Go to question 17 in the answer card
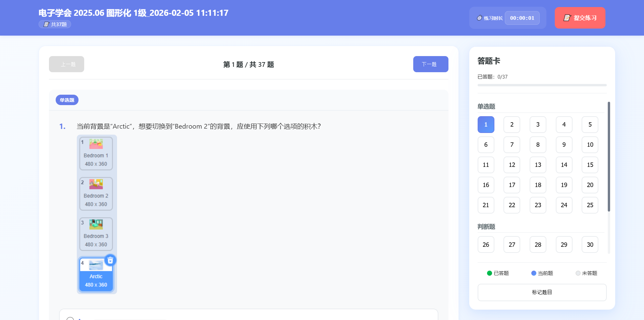Image resolution: width=644 pixels, height=320 pixels. [x=512, y=185]
